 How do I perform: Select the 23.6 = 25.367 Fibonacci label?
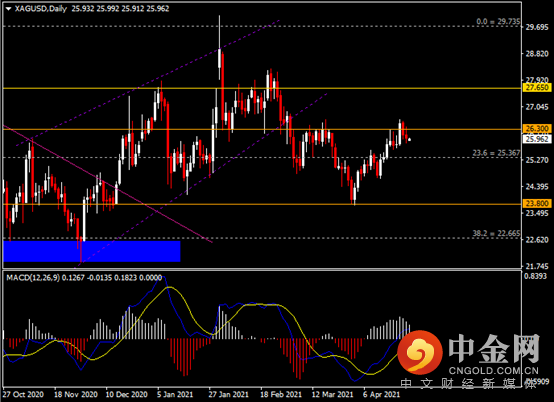click(496, 153)
